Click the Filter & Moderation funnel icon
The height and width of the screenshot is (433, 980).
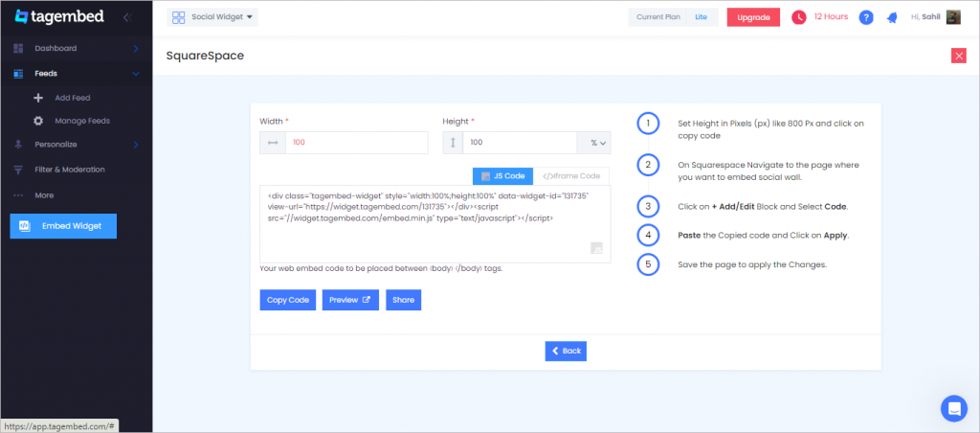[18, 170]
